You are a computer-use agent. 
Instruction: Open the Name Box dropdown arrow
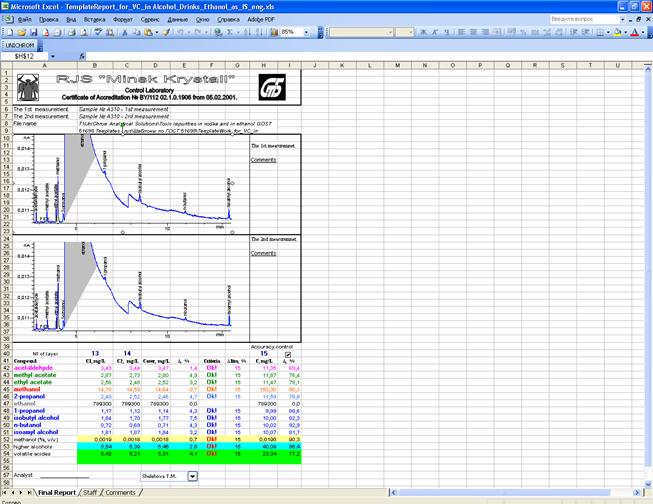click(x=53, y=56)
